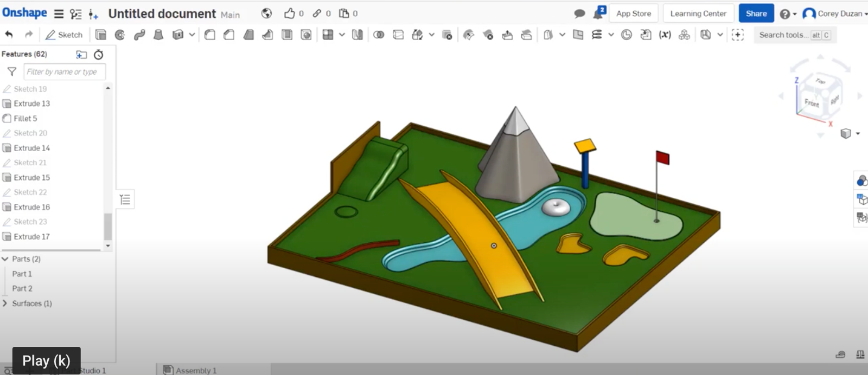Viewport: 868px width, 375px height.
Task: Open the Help dropdown menu
Action: tap(788, 14)
